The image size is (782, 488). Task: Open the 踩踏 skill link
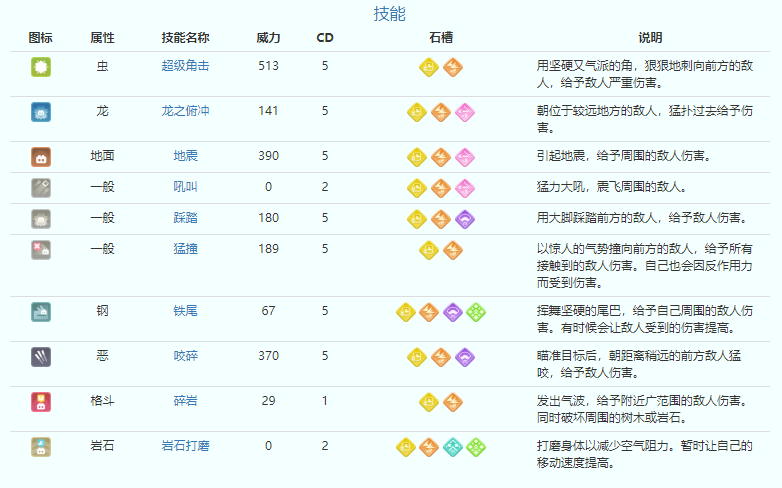tap(186, 218)
